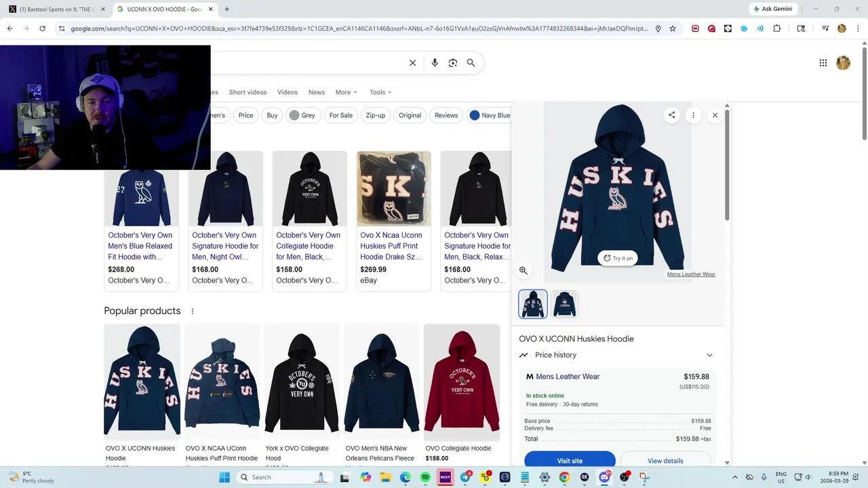Apply the For Sale filter chip

tap(341, 115)
